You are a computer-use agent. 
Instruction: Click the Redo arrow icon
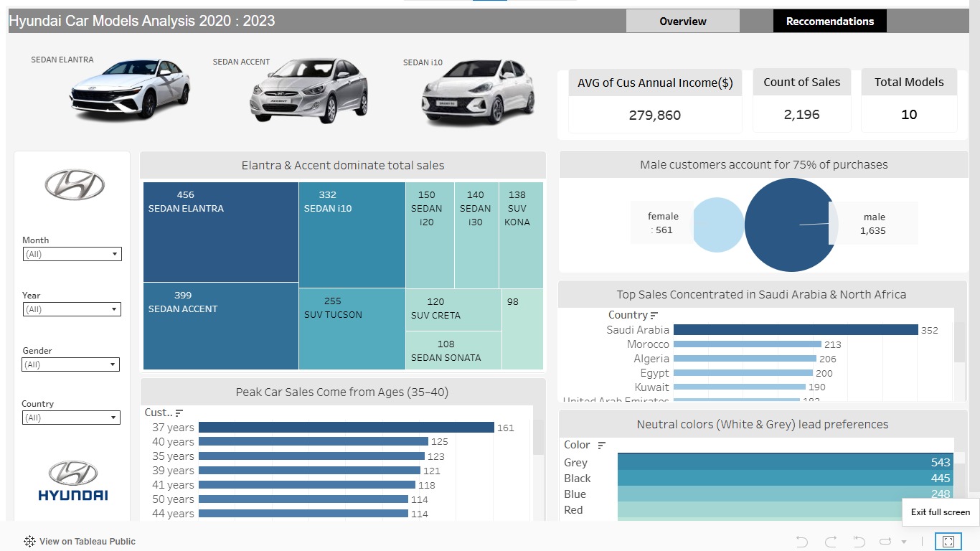click(x=831, y=542)
